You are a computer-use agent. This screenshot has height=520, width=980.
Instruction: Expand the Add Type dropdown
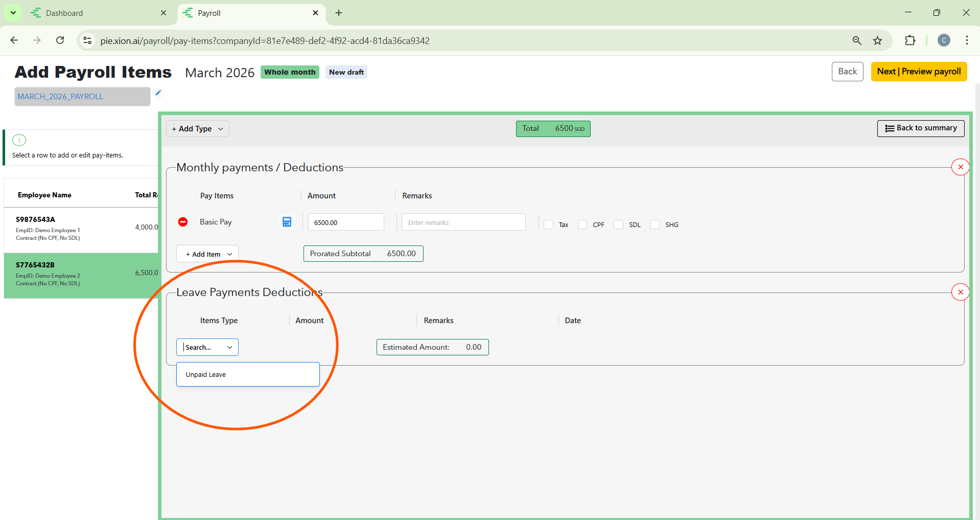(197, 129)
